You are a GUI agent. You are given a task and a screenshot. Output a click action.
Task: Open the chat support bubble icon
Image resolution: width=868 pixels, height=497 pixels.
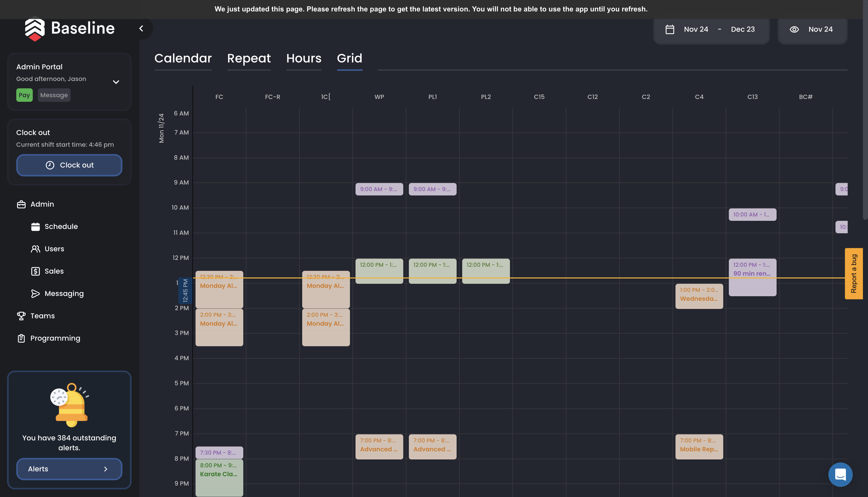click(x=840, y=474)
